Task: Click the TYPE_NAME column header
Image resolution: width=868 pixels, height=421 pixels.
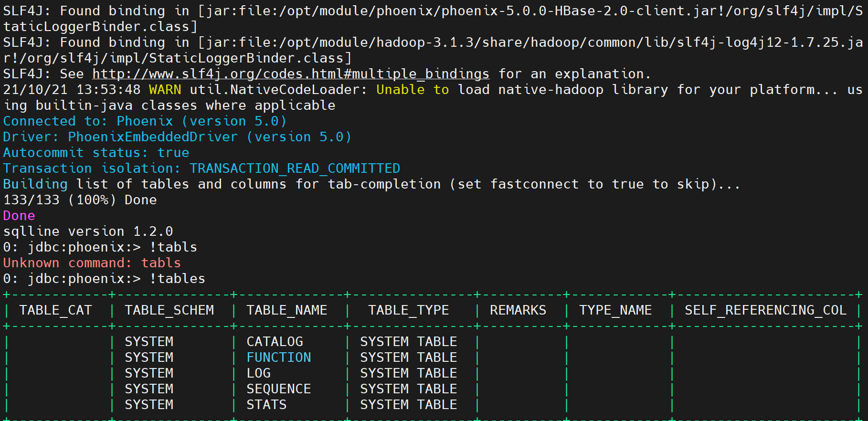Action: pos(615,310)
